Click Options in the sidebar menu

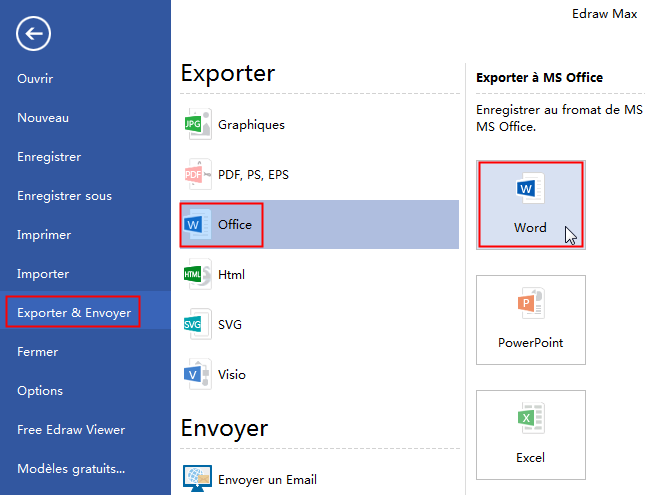point(40,391)
